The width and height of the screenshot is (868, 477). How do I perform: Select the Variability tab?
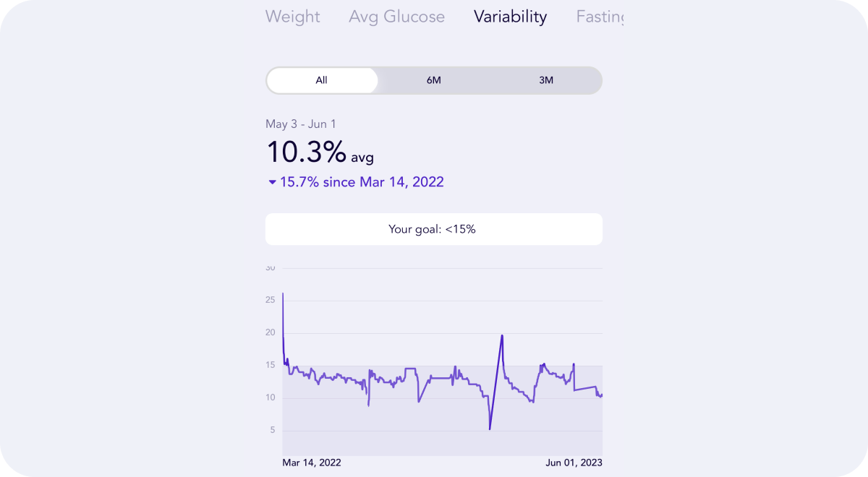click(510, 17)
